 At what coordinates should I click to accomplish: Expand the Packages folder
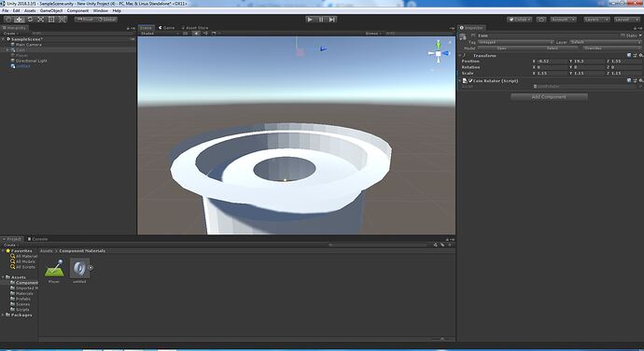pyautogui.click(x=4, y=315)
